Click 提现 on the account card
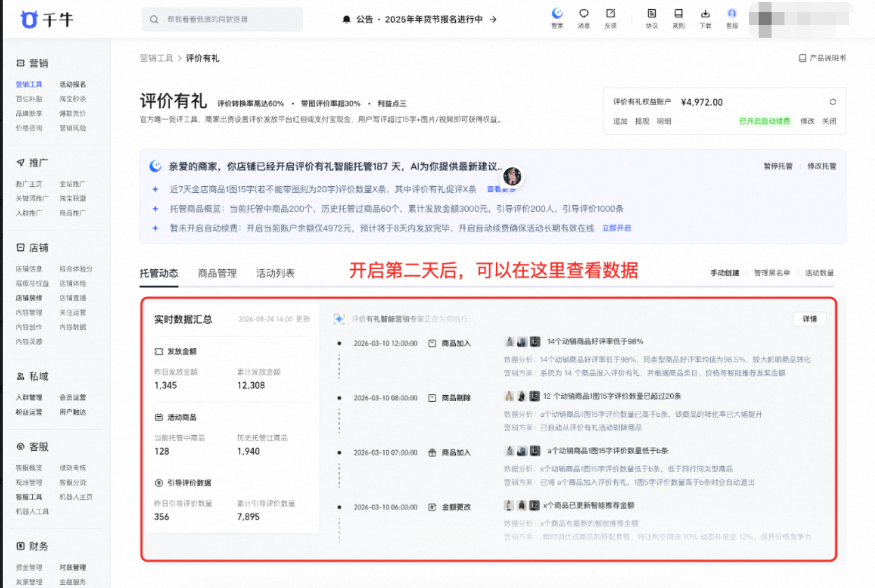This screenshot has width=875, height=588. pyautogui.click(x=642, y=121)
